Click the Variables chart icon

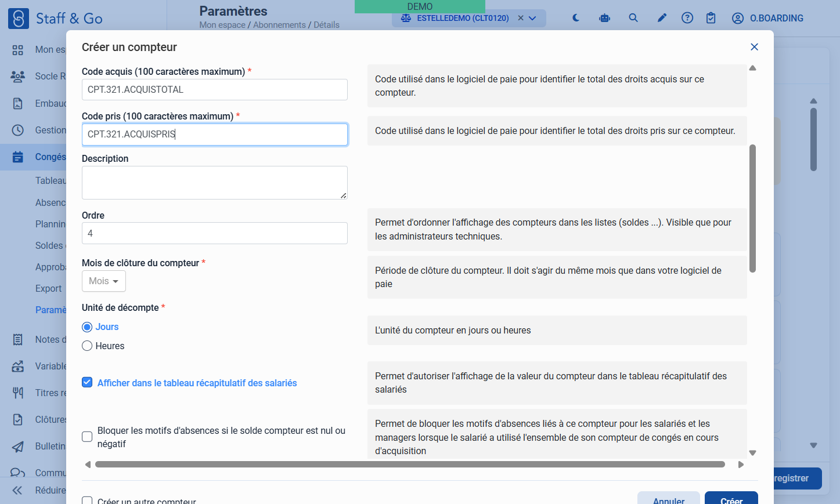(x=18, y=366)
